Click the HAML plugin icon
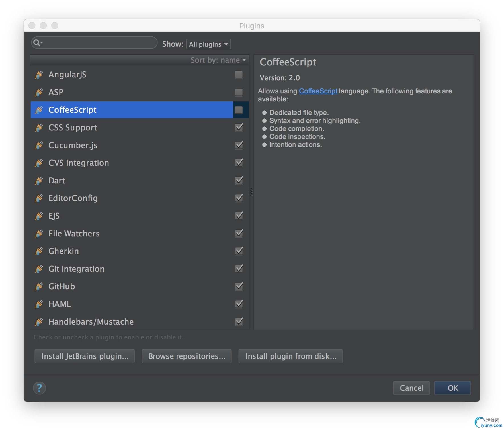The height and width of the screenshot is (430, 504). point(39,304)
